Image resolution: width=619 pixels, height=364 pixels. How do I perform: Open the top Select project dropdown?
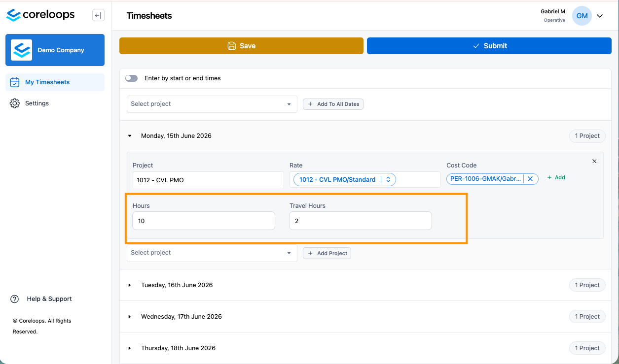pyautogui.click(x=212, y=104)
